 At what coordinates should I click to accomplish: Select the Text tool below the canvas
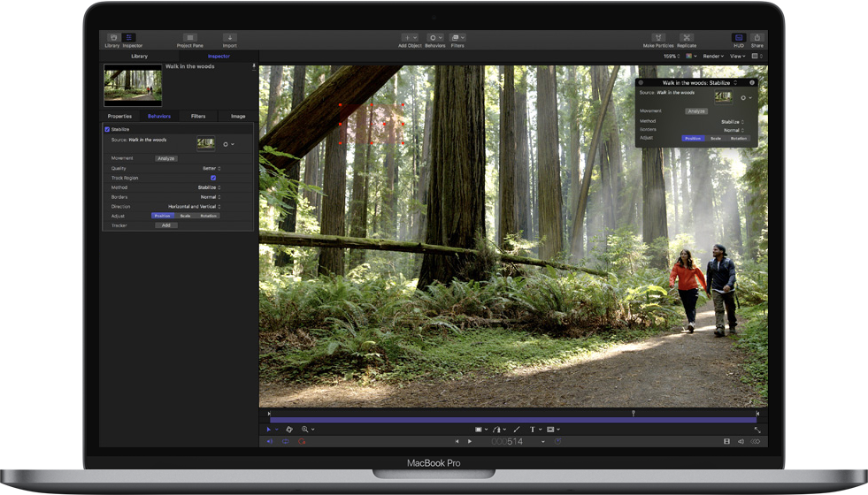coord(533,430)
